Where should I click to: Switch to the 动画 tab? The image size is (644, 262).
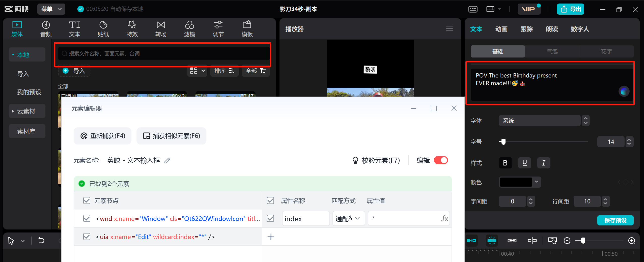[x=501, y=29]
